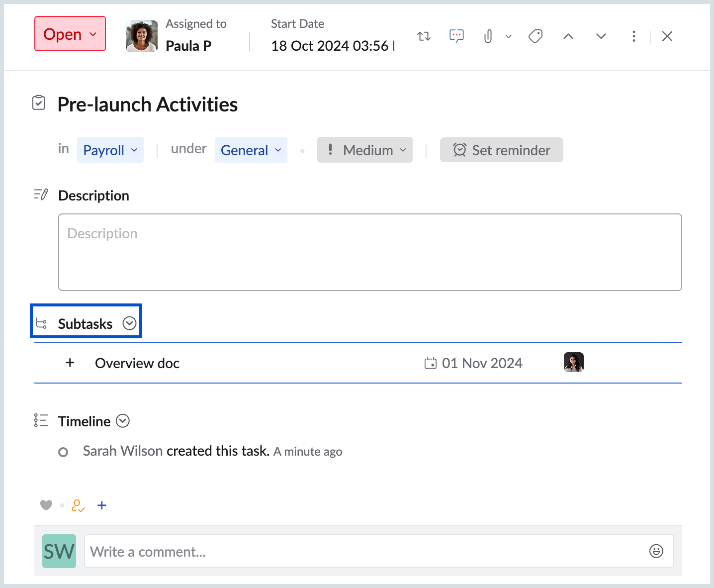The height and width of the screenshot is (588, 714).
Task: Go to previous task with up chevron
Action: tap(568, 36)
